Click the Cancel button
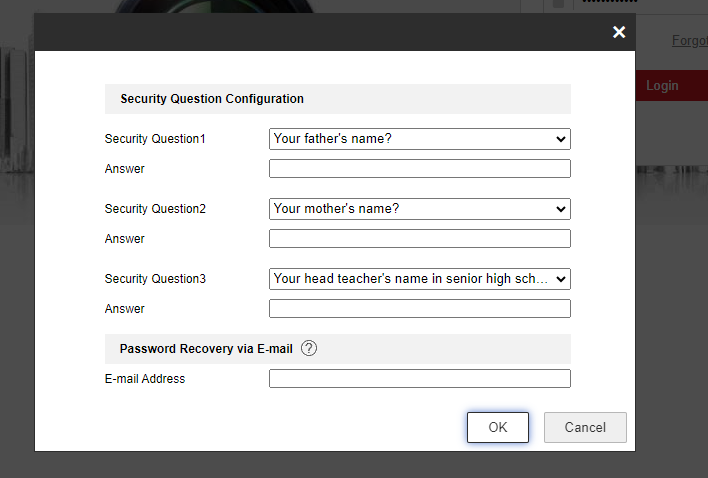708x478 pixels. tap(585, 428)
